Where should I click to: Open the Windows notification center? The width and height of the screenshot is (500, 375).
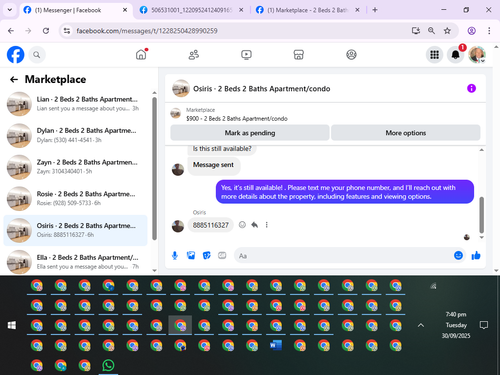click(x=484, y=325)
